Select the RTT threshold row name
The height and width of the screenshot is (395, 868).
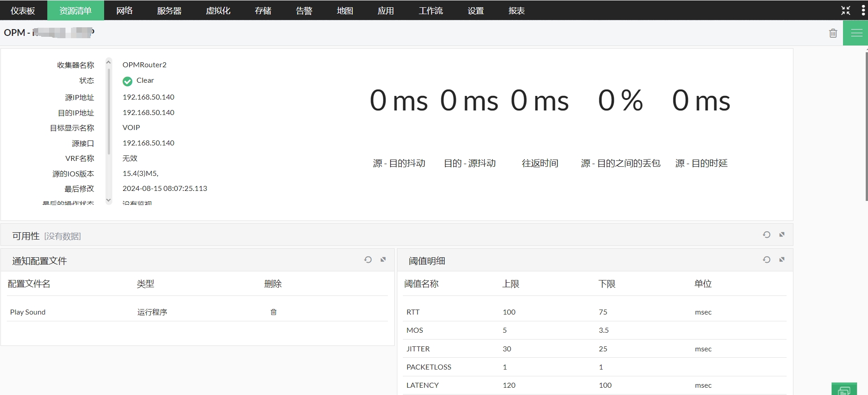pos(413,312)
